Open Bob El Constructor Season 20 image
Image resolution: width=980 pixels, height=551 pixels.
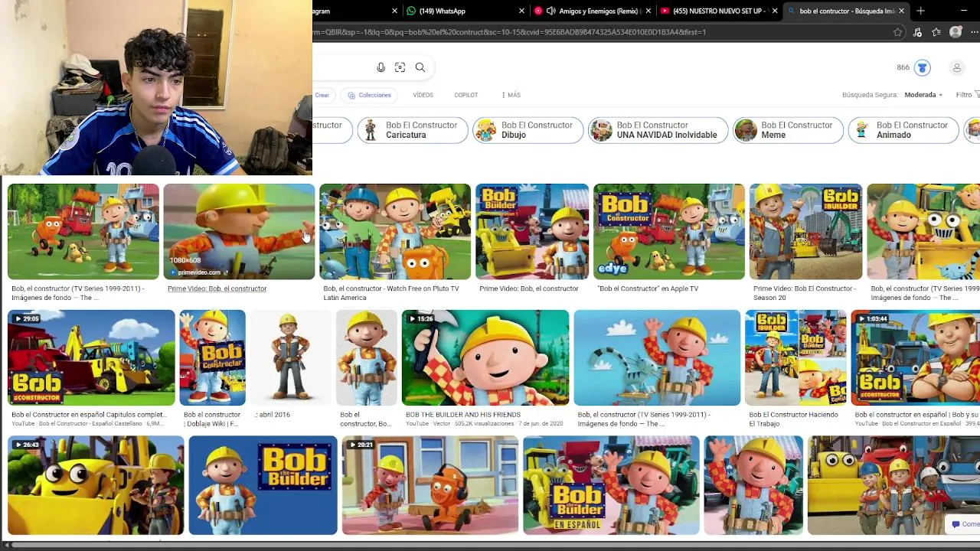805,231
